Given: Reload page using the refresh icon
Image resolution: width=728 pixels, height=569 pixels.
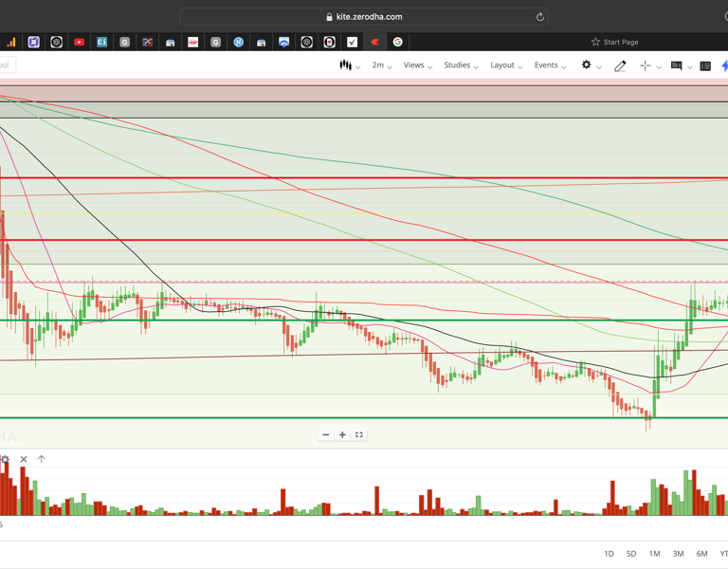Looking at the screenshot, I should pyautogui.click(x=540, y=17).
